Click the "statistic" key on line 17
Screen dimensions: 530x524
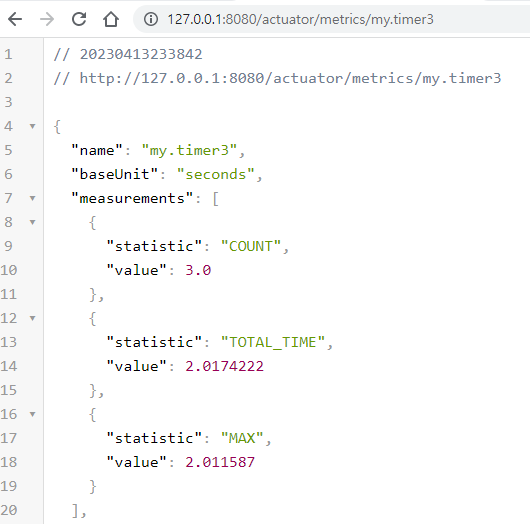coord(154,438)
